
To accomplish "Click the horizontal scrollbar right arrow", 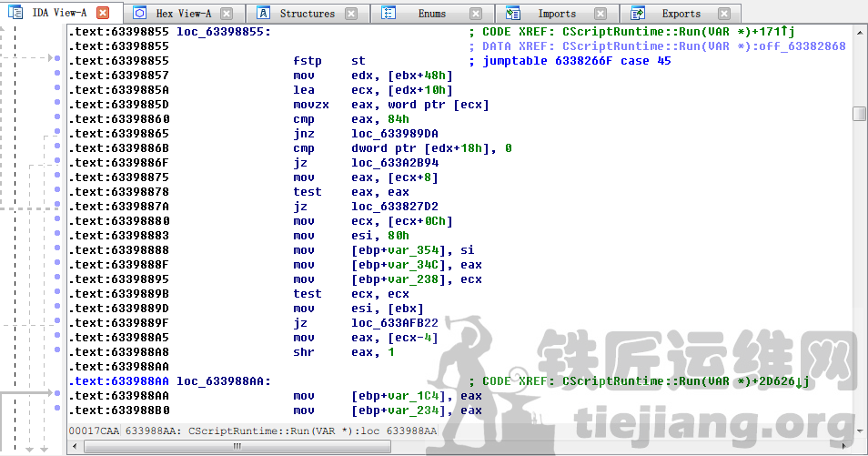I will (x=844, y=446).
